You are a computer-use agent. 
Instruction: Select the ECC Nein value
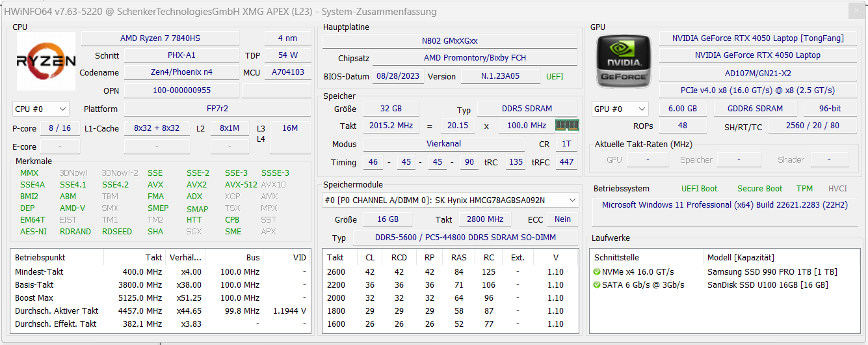563,219
